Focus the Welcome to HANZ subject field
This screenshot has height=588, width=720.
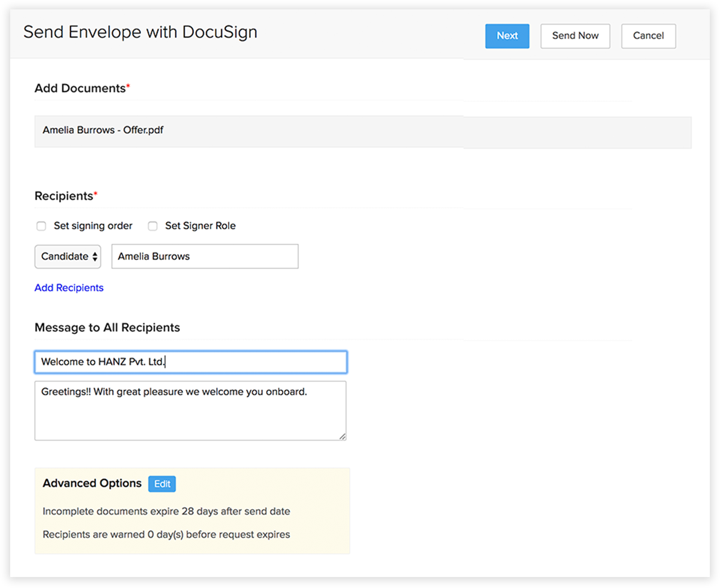191,362
